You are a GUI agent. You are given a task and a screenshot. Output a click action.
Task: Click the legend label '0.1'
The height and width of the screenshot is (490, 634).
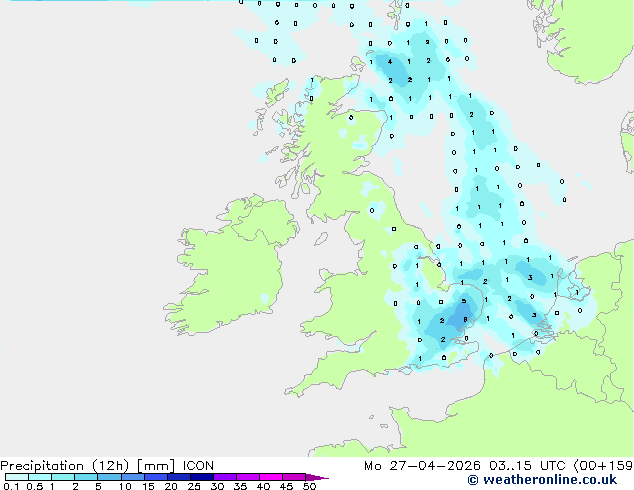(x=11, y=486)
